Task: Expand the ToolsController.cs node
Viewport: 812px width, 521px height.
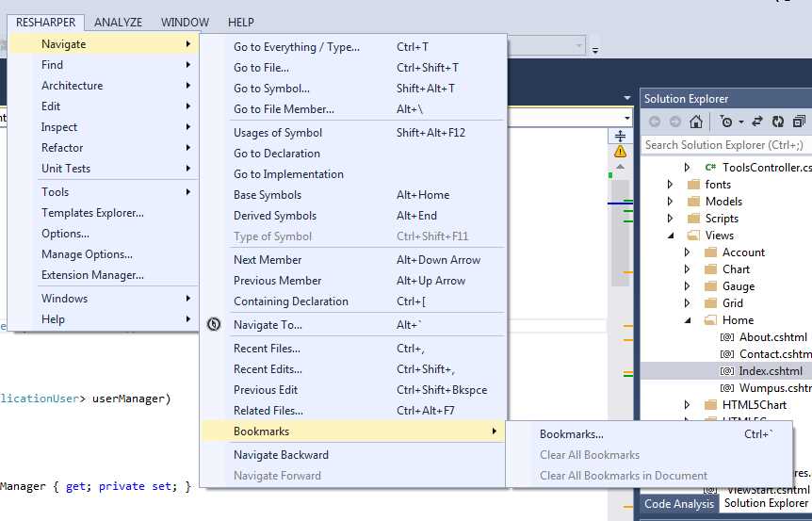Action: click(x=688, y=168)
